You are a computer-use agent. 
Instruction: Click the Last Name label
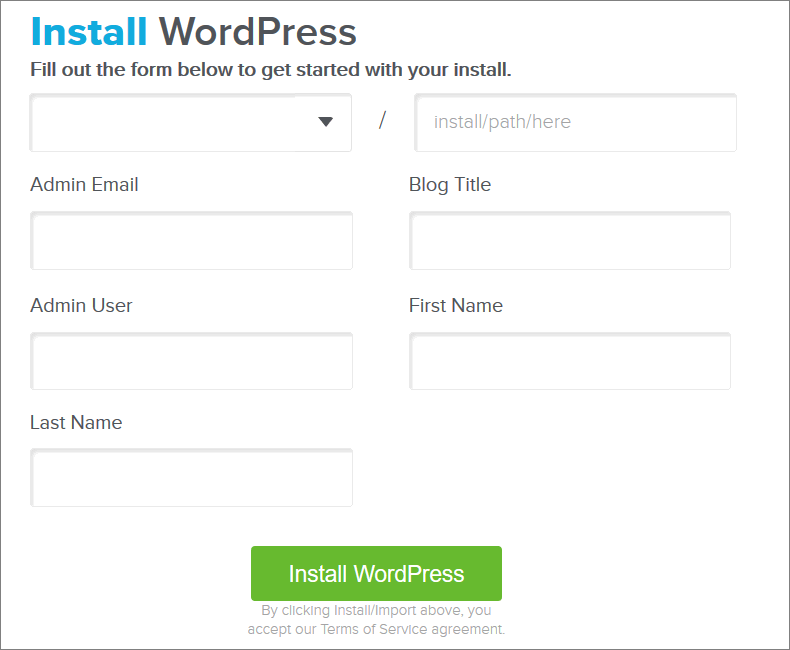(76, 422)
